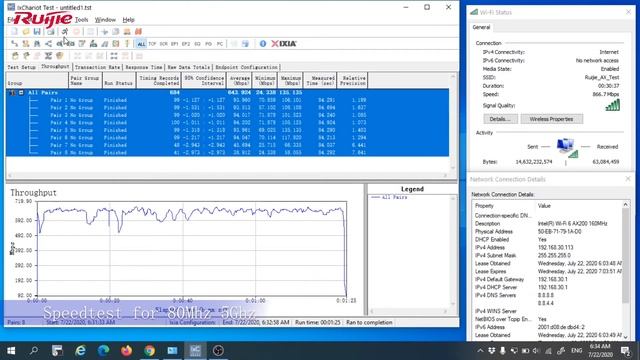Select General tab in Wi-Fi Status

481,27
